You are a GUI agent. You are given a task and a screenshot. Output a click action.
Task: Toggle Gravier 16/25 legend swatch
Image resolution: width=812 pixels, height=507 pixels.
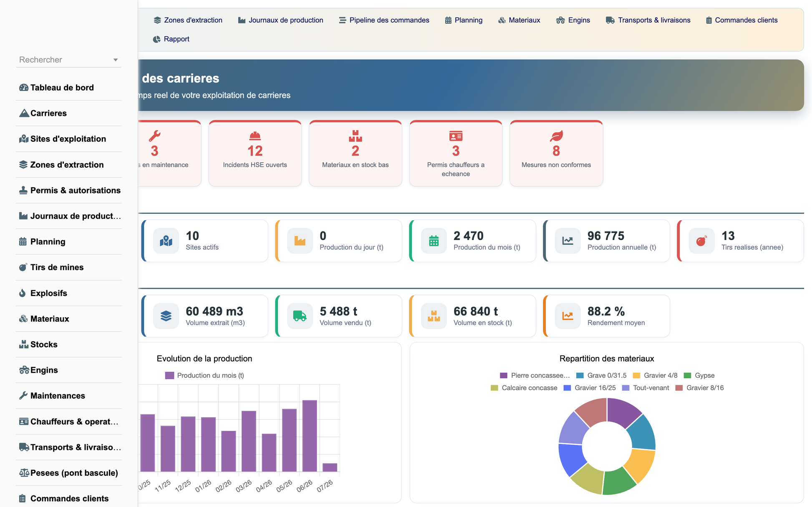[567, 388]
